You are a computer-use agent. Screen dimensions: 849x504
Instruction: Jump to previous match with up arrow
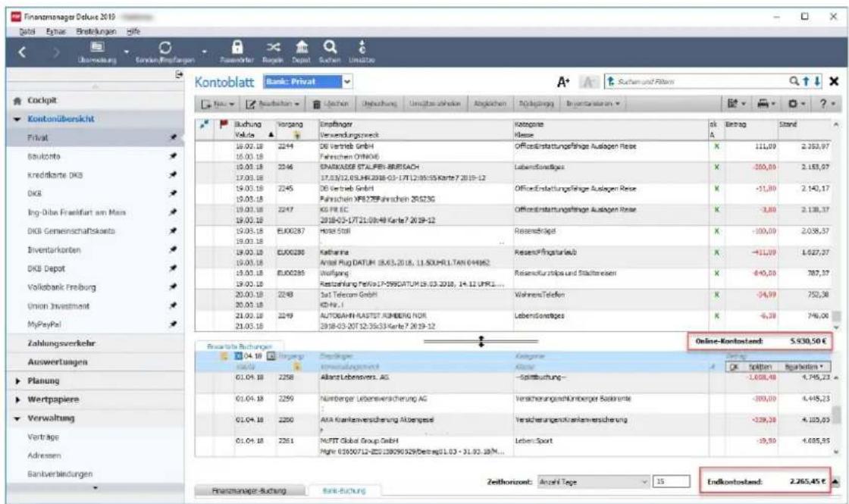807,81
